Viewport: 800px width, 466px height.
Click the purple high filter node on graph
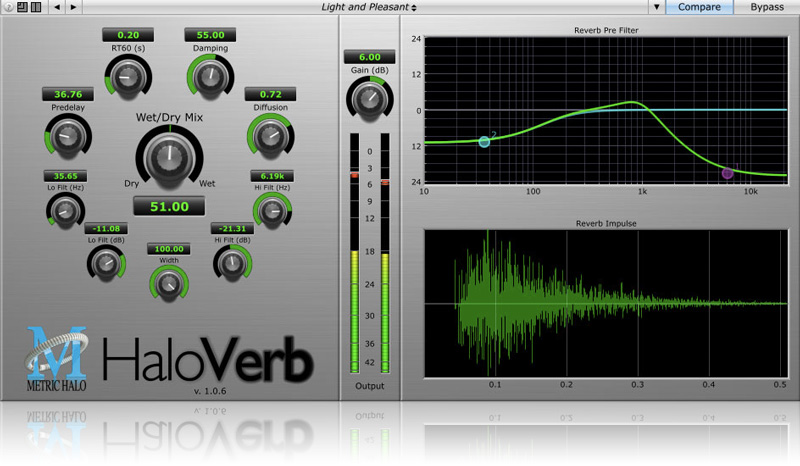coord(727,173)
